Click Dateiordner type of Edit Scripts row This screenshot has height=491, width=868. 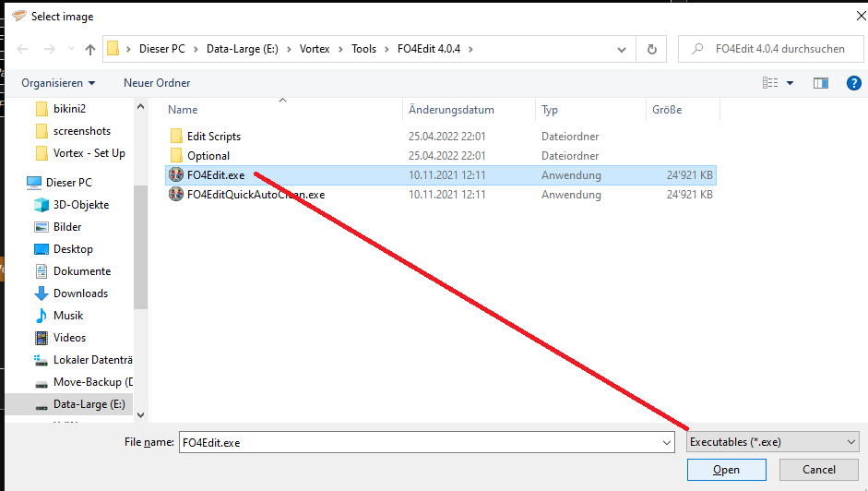[570, 137]
